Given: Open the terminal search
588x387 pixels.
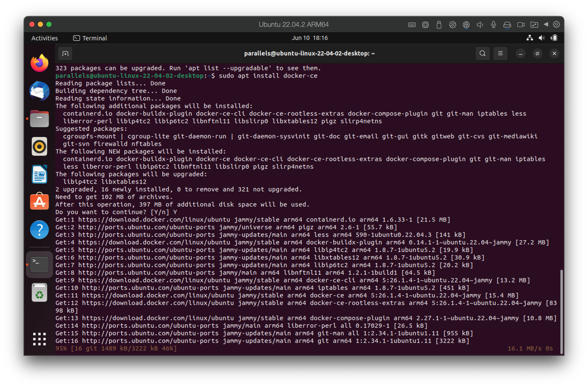Looking at the screenshot, I should 482,53.
